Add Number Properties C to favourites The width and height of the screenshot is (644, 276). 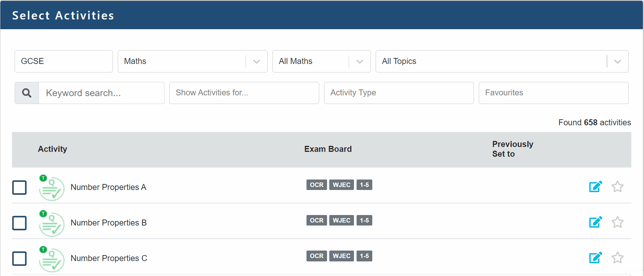click(x=617, y=257)
